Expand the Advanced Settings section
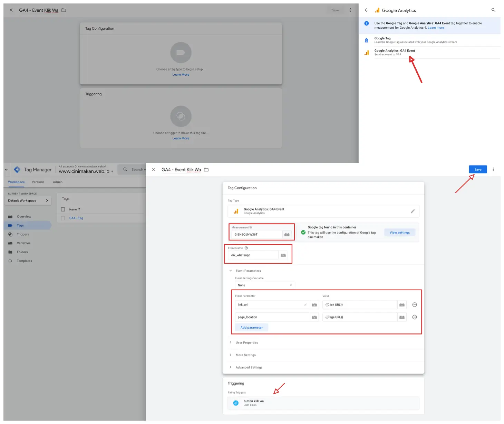This screenshot has width=504, height=424. [249, 368]
